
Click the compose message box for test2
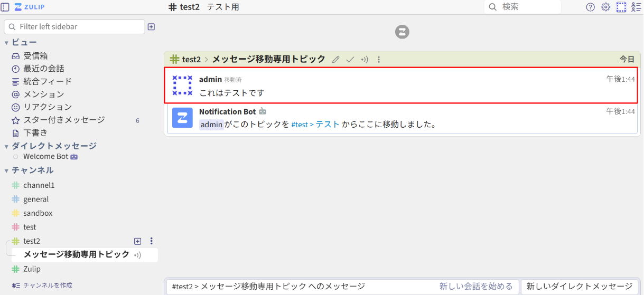click(x=301, y=287)
